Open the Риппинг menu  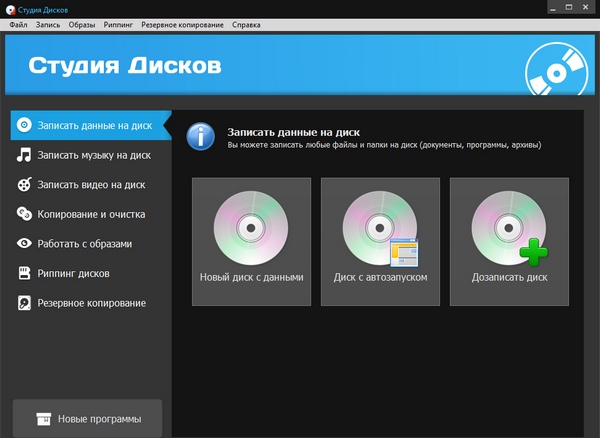point(119,23)
